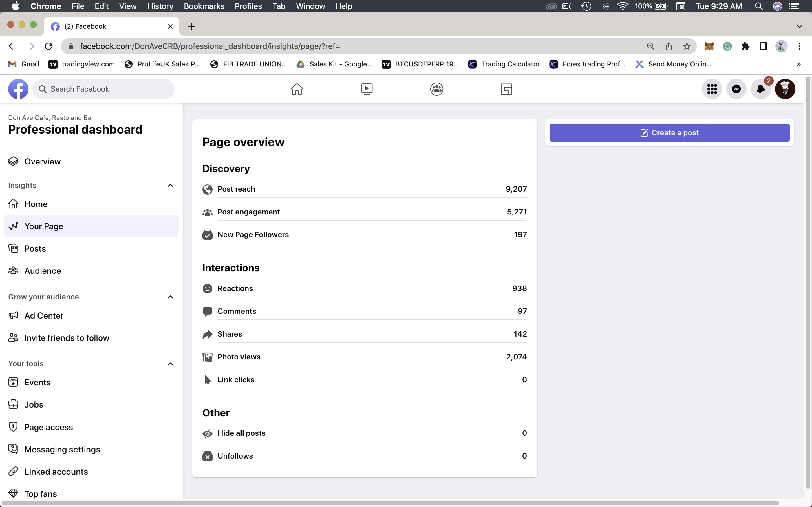Click the horizontal scrollbar at bottom

click(x=389, y=503)
